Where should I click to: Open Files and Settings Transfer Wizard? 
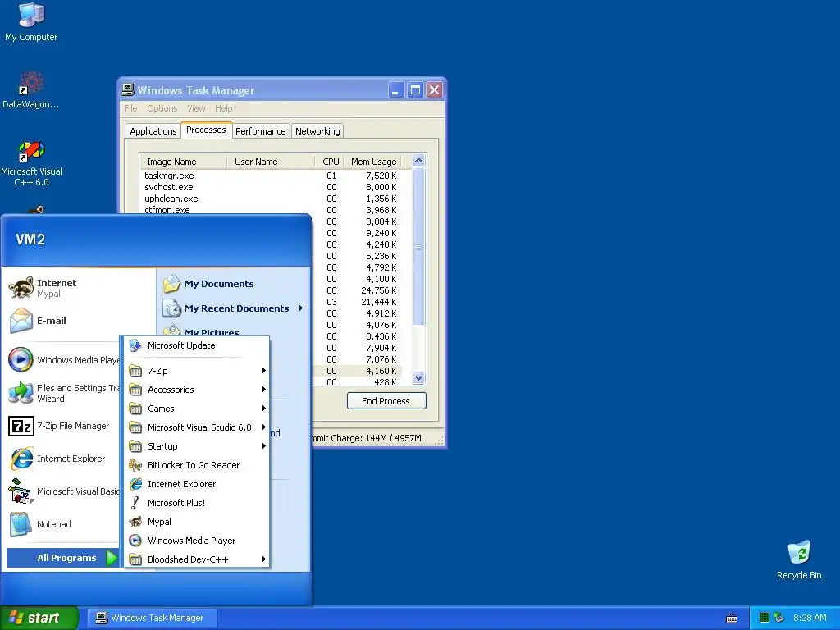(x=64, y=393)
